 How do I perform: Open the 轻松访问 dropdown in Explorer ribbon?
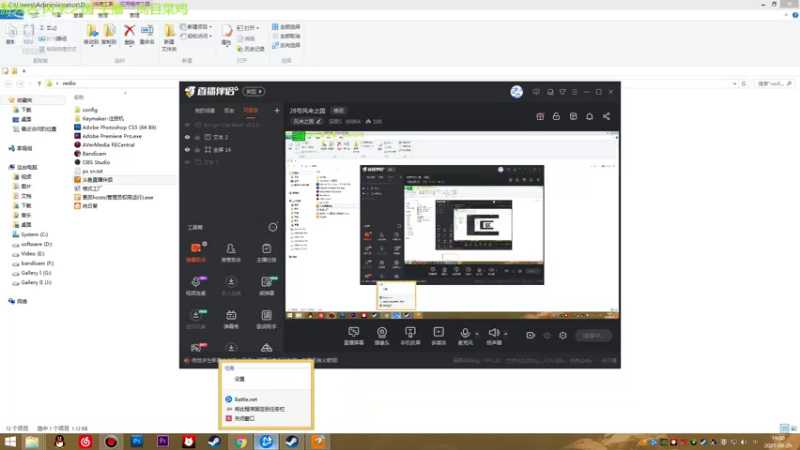coord(196,36)
